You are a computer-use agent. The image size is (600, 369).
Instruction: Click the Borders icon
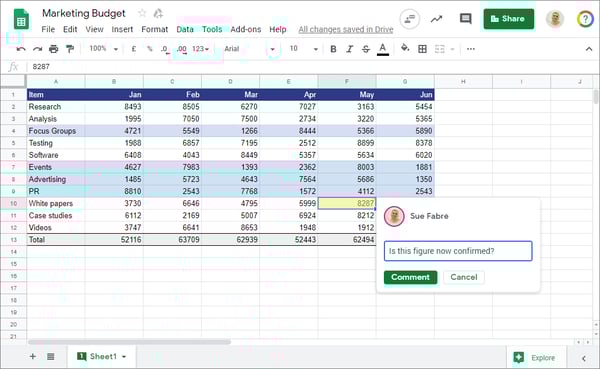(x=422, y=49)
